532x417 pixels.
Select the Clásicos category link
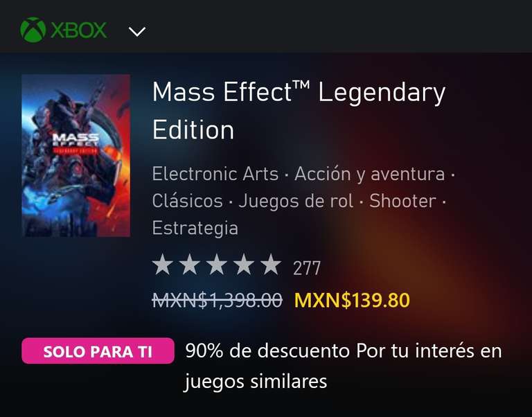(x=187, y=200)
